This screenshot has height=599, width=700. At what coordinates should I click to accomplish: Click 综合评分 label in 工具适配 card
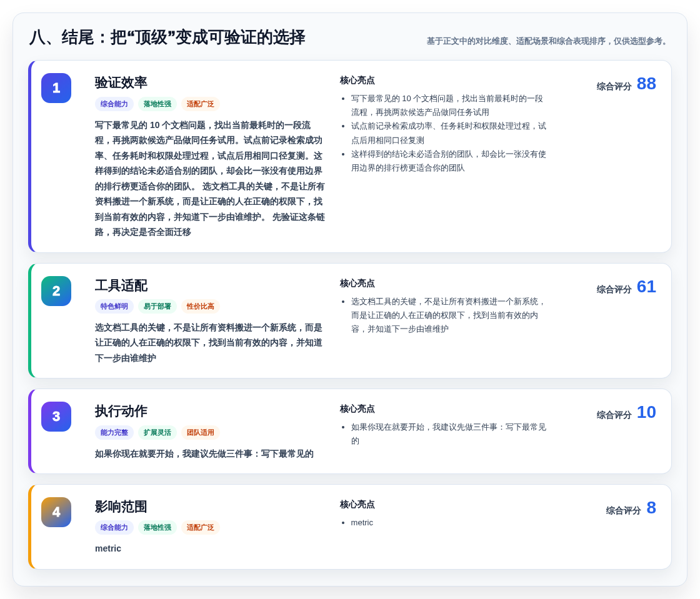[x=614, y=289]
